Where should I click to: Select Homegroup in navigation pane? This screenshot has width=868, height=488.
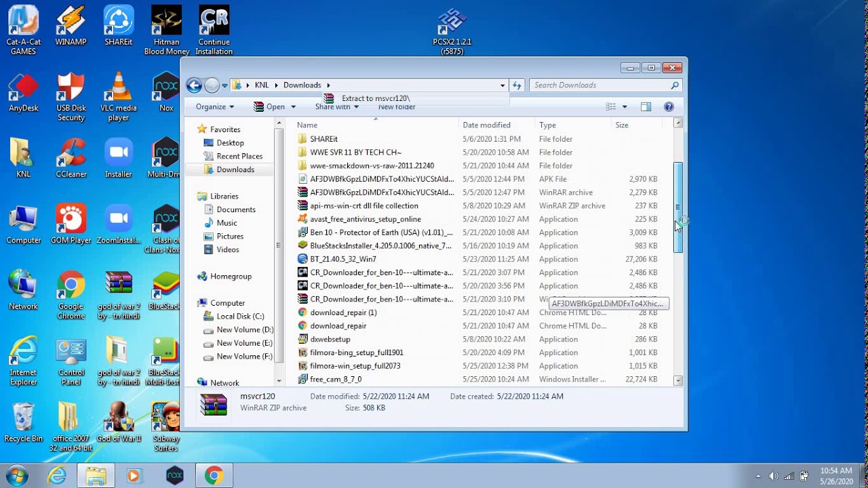pos(231,276)
